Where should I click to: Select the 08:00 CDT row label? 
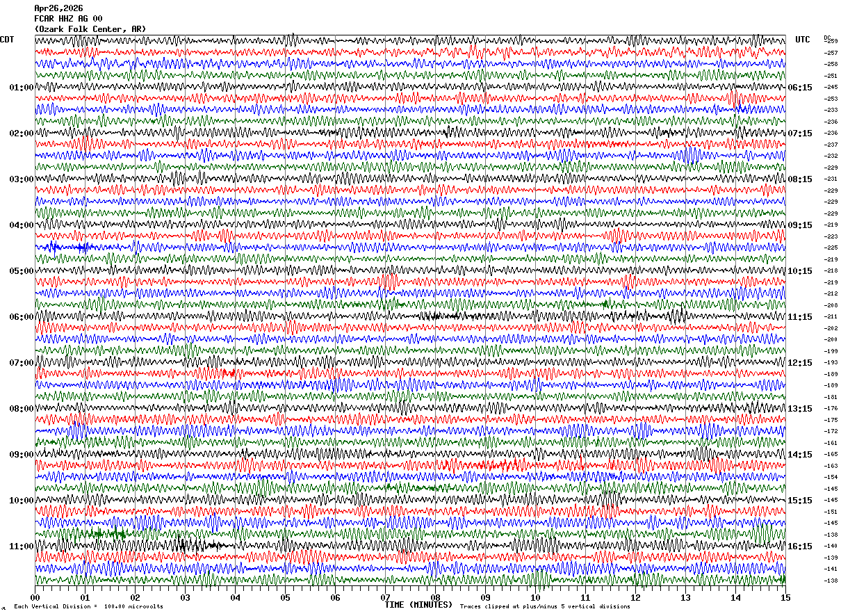(22, 409)
